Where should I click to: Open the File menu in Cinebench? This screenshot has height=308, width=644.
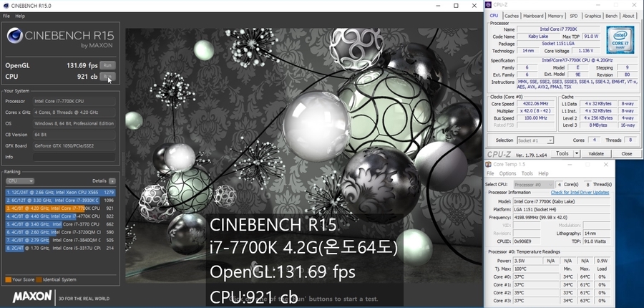6,16
